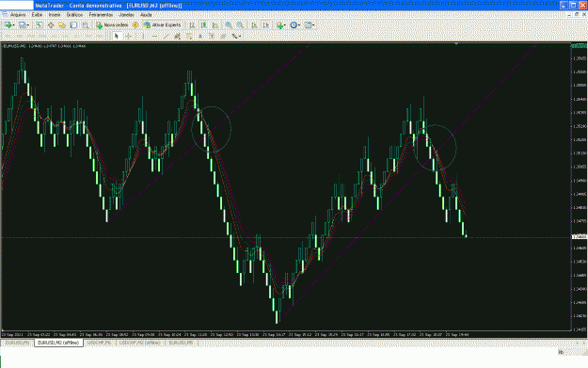Viewport: 588px width, 368px height.
Task: Select the Vertical Line drawing tool
Action: coord(143,36)
